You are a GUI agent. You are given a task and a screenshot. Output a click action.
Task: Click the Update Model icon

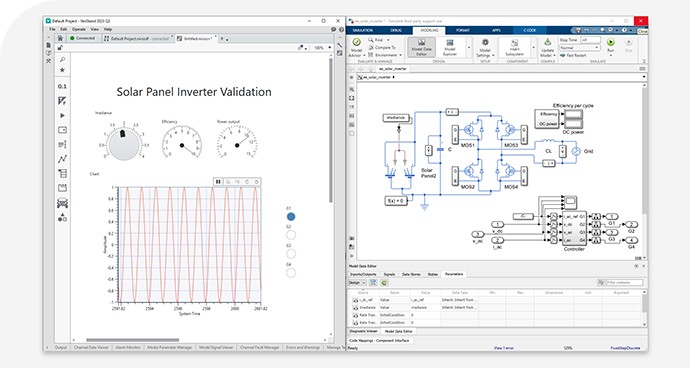click(x=547, y=42)
